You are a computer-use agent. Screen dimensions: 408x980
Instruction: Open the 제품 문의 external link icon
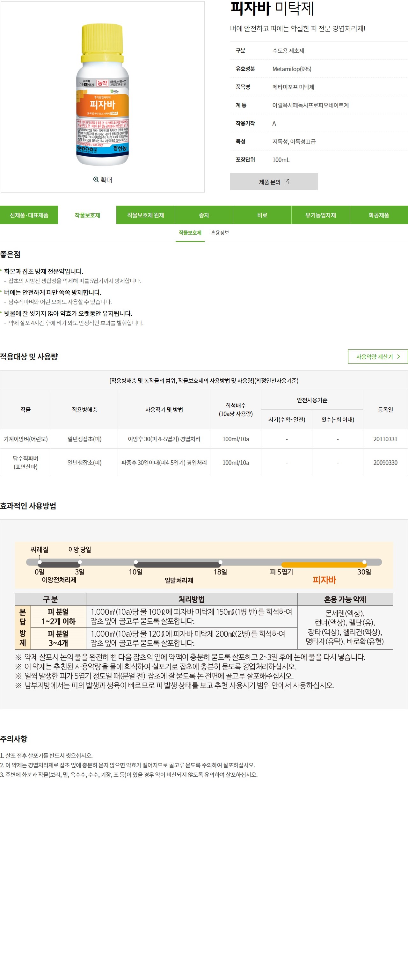286,182
